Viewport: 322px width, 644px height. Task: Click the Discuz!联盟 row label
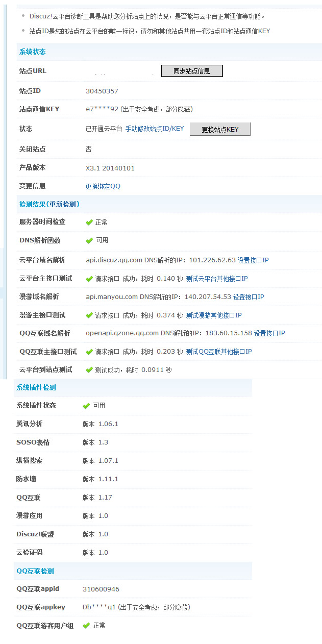pyautogui.click(x=35, y=534)
